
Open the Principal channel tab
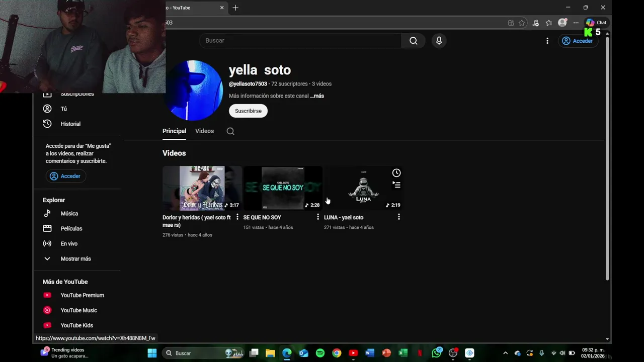pos(174,131)
